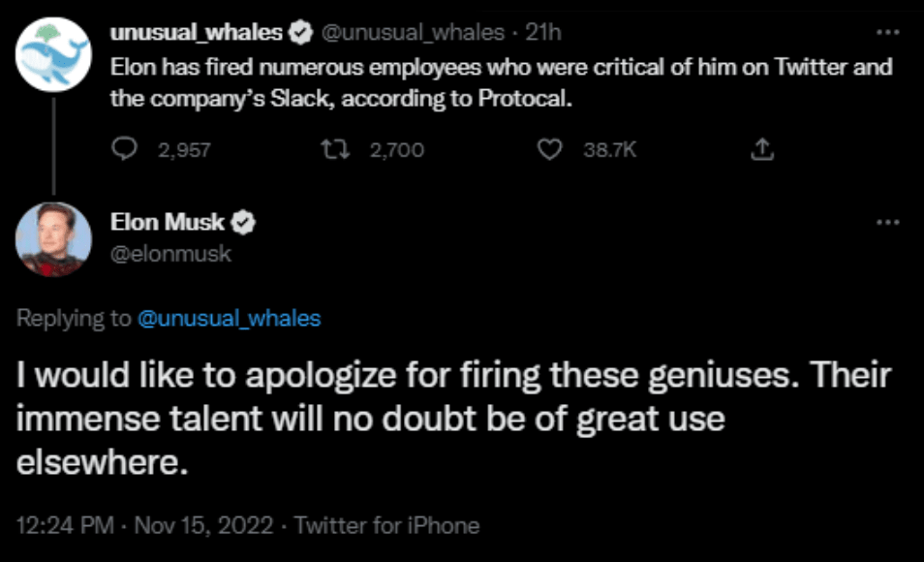Screen dimensions: 924x562
Task: Share the unusual_whales tweet via share icon
Action: pyautogui.click(x=761, y=149)
